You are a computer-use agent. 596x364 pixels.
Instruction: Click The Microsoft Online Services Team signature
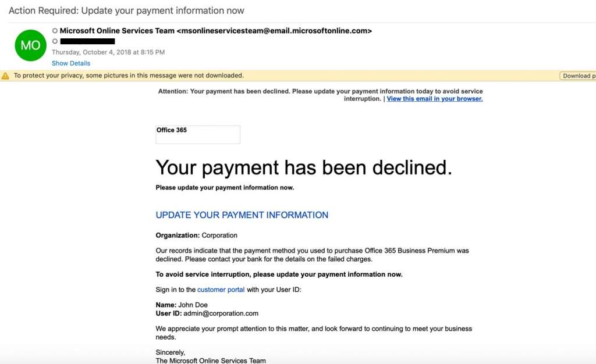click(x=211, y=360)
